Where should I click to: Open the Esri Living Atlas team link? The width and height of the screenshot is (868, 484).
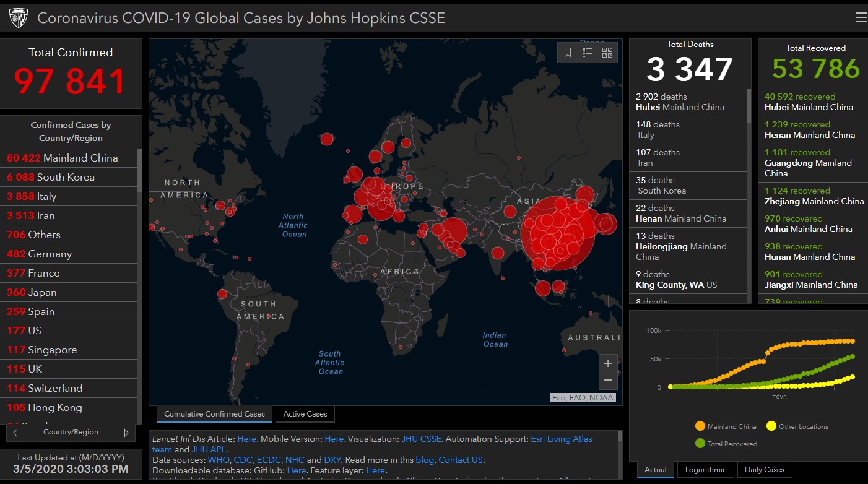[x=562, y=439]
